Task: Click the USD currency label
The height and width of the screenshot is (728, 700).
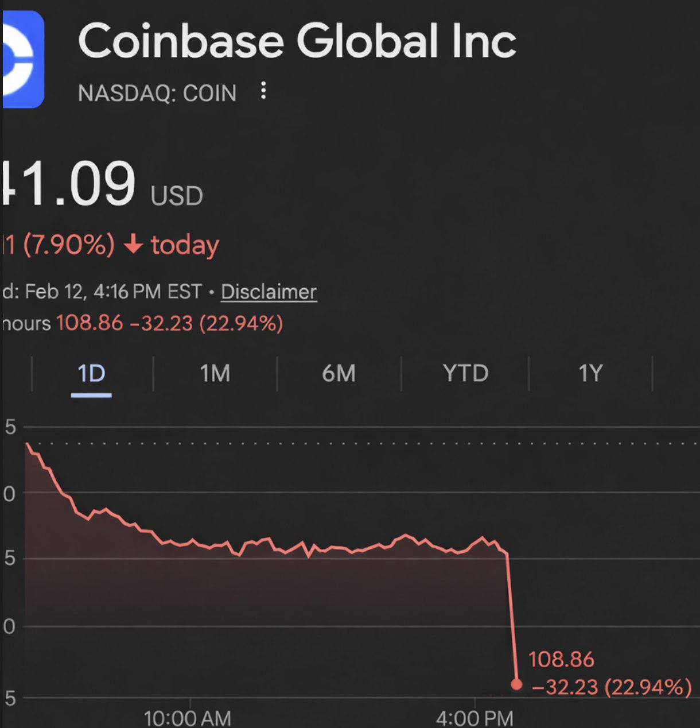Action: tap(177, 196)
